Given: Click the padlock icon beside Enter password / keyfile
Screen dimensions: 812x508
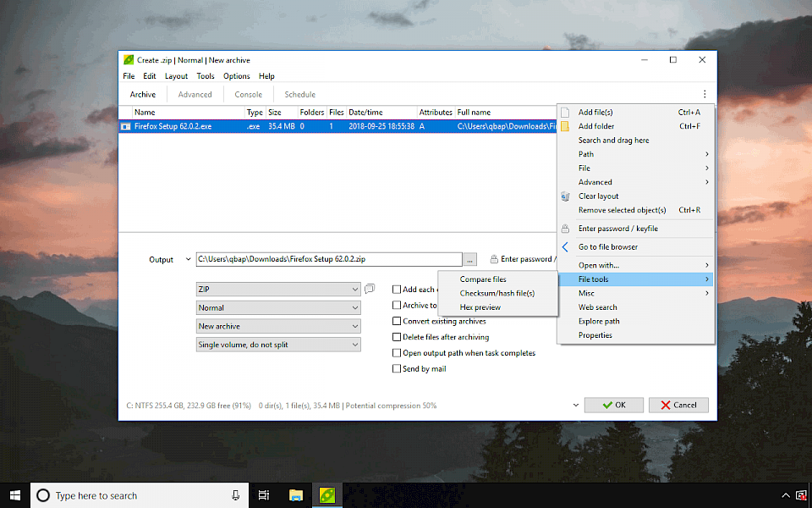Looking at the screenshot, I should click(x=565, y=229).
